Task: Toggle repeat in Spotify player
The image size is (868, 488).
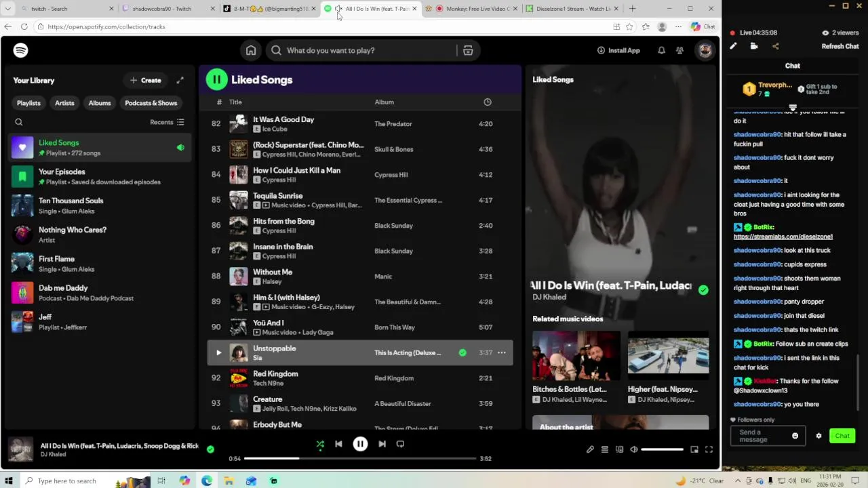Action: (x=400, y=444)
